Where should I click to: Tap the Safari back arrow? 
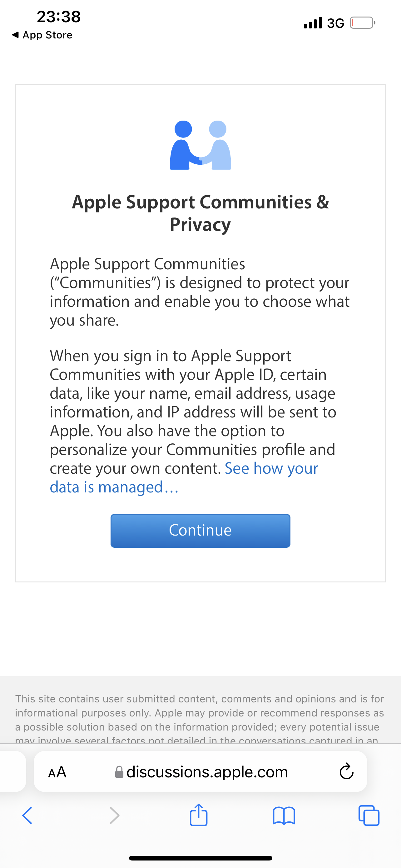pyautogui.click(x=27, y=816)
